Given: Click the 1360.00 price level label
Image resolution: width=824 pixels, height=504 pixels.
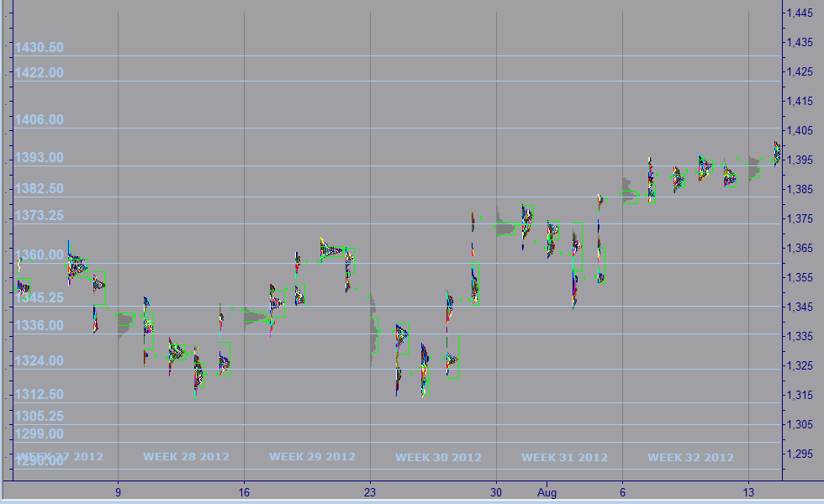Looking at the screenshot, I should (x=39, y=255).
